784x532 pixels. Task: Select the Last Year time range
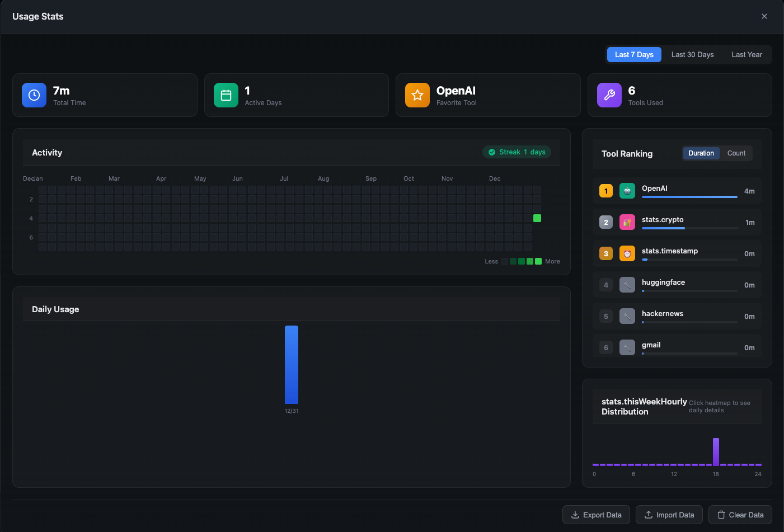747,54
